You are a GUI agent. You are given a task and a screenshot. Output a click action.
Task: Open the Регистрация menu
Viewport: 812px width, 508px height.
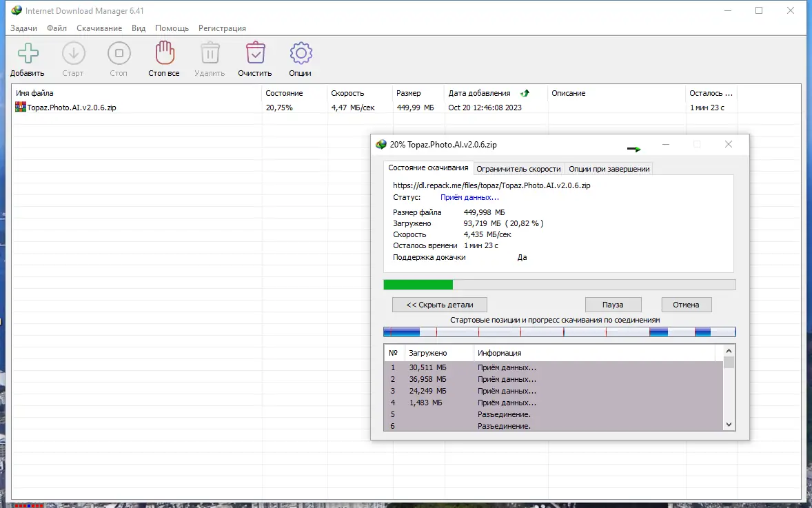pyautogui.click(x=222, y=28)
